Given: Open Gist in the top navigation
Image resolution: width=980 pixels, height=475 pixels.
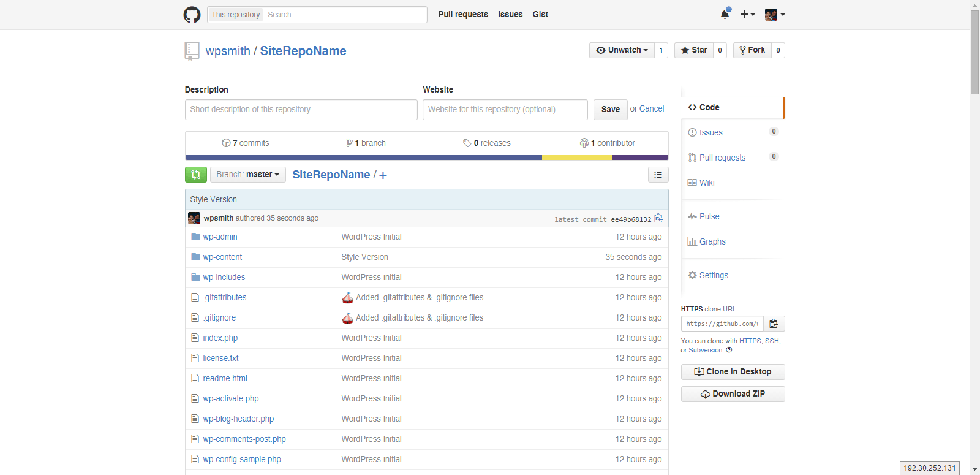Looking at the screenshot, I should (x=540, y=14).
